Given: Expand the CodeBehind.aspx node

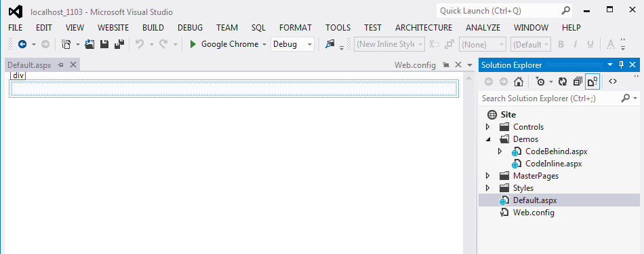Looking at the screenshot, I should (500, 151).
